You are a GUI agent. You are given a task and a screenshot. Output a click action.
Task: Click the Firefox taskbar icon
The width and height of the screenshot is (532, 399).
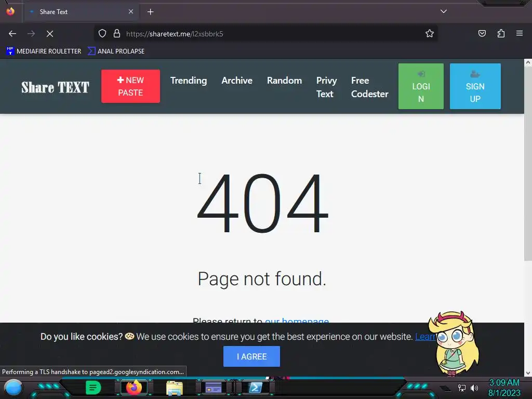tap(134, 388)
